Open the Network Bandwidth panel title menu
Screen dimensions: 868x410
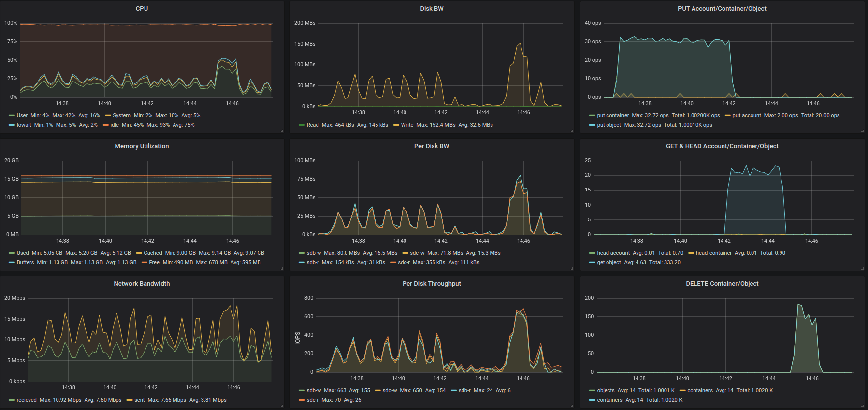142,284
